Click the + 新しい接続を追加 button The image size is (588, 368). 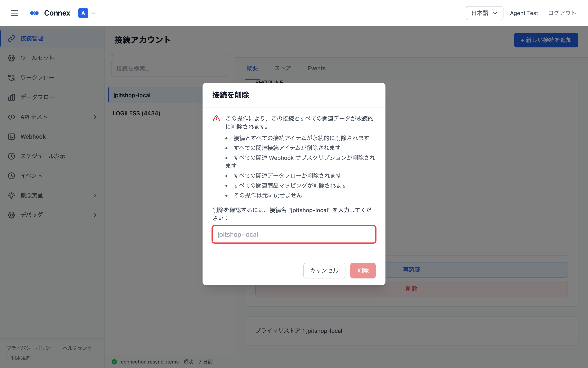pos(546,40)
